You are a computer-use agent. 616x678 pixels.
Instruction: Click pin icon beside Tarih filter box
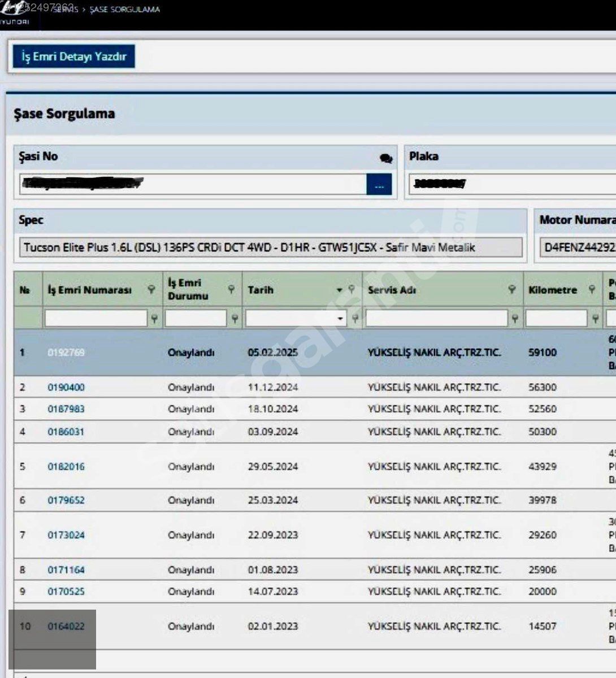355,319
